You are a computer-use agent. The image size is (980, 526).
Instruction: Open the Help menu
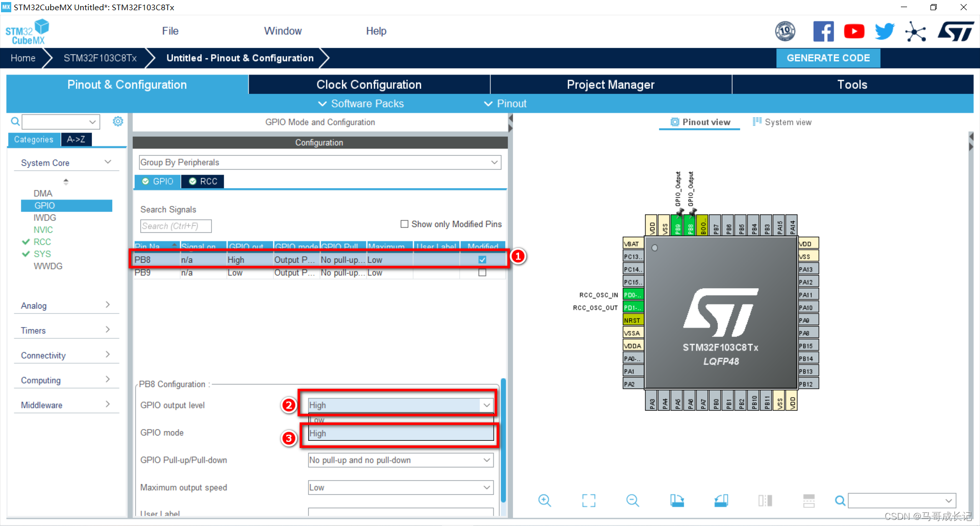[x=376, y=31]
